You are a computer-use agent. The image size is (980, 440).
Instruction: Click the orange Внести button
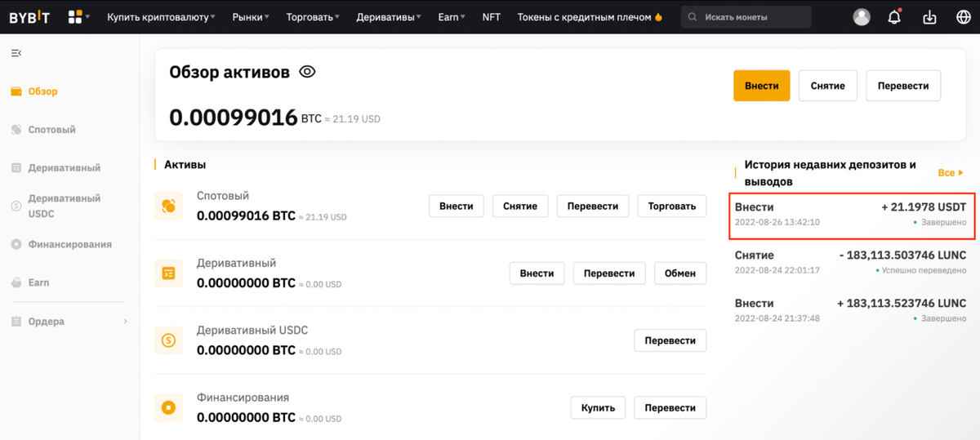pos(761,86)
